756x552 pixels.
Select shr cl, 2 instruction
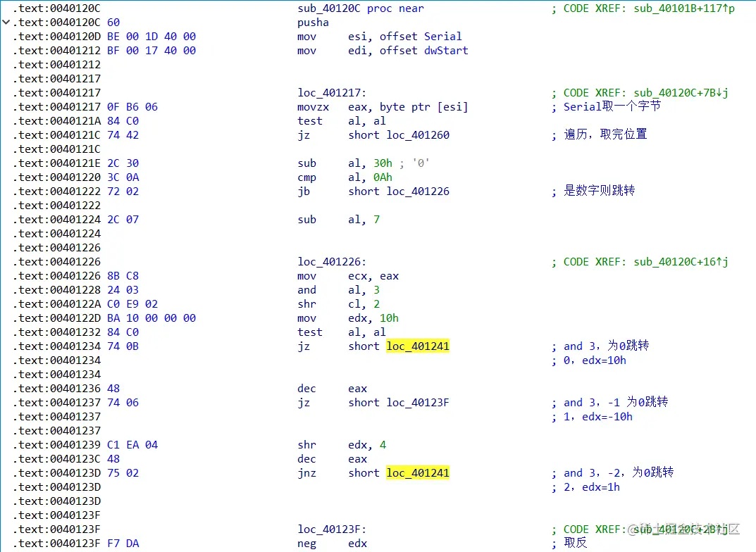click(x=338, y=303)
